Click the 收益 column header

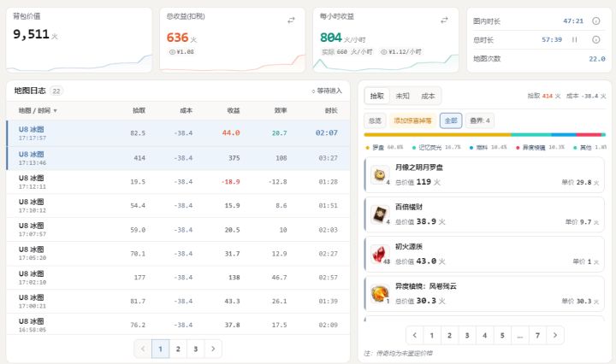pyautogui.click(x=234, y=110)
